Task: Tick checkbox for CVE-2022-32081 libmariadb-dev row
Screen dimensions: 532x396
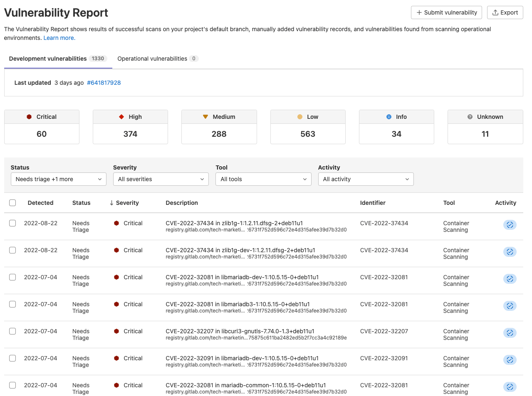Action: [x=12, y=277]
